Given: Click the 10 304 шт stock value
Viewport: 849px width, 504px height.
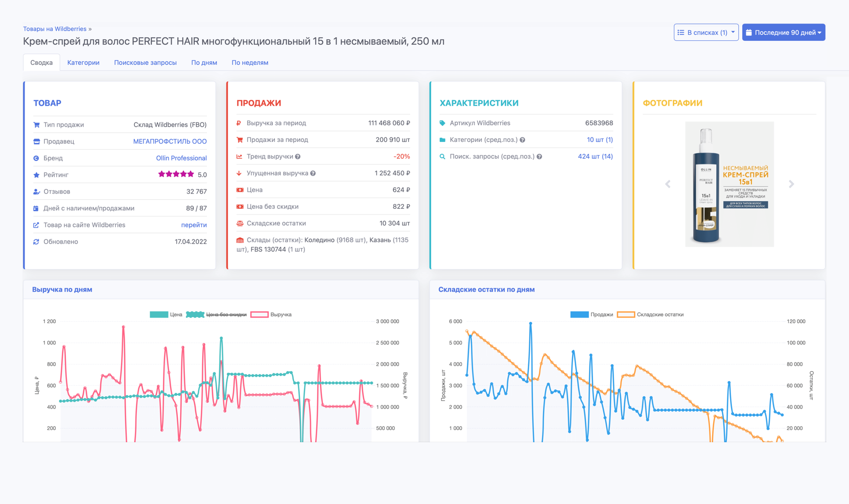Looking at the screenshot, I should coord(394,224).
